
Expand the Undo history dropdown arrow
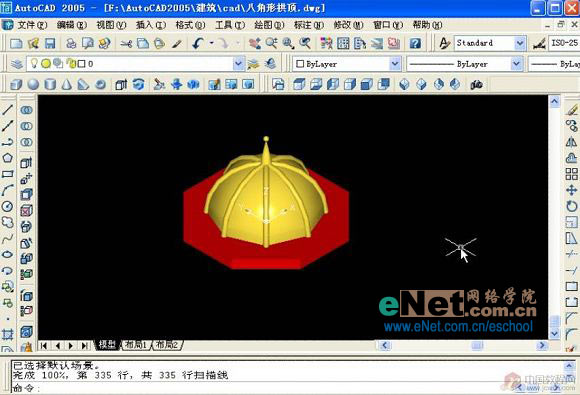pyautogui.click(x=211, y=43)
